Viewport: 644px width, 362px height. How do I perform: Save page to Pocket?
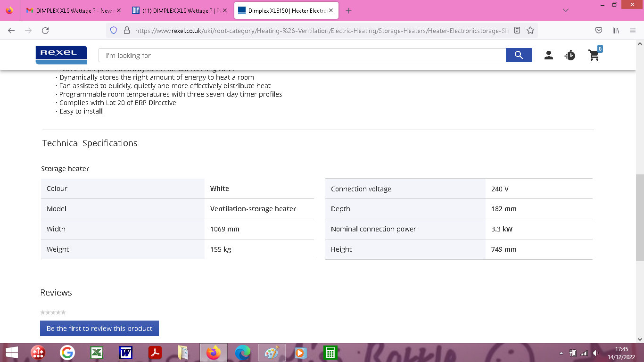598,30
